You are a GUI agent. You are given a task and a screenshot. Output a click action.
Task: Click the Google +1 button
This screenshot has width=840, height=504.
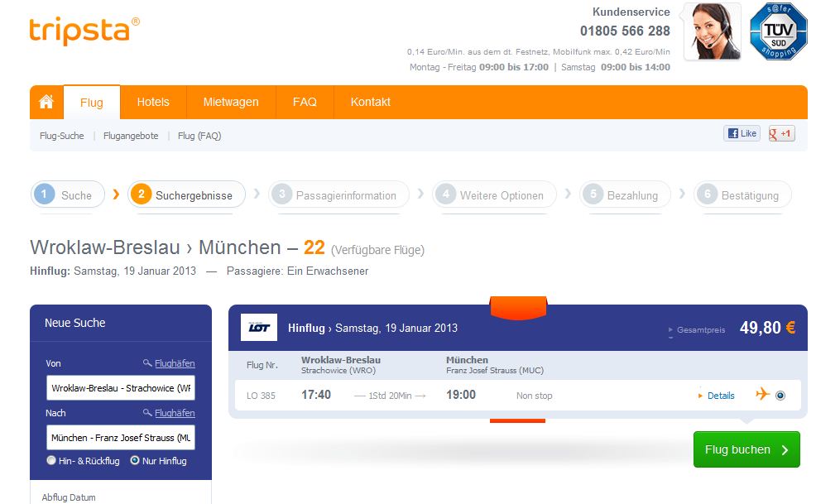781,133
